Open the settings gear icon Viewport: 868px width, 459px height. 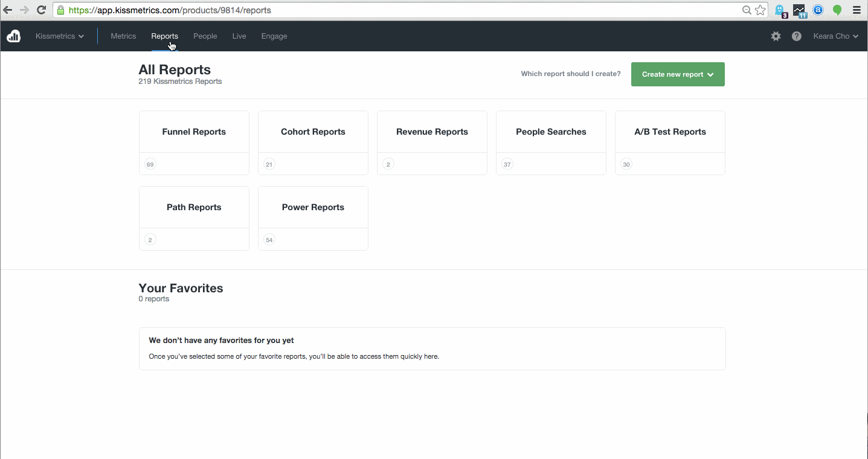click(x=776, y=36)
